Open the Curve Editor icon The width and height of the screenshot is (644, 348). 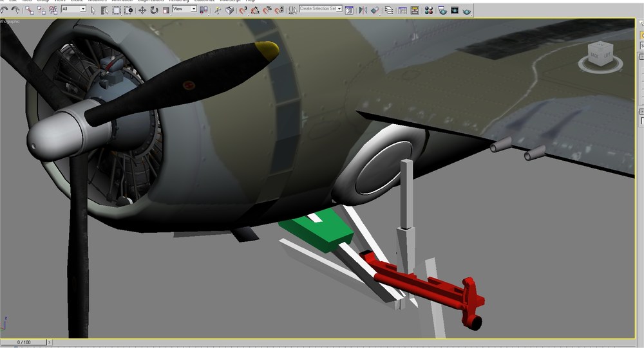coord(402,10)
